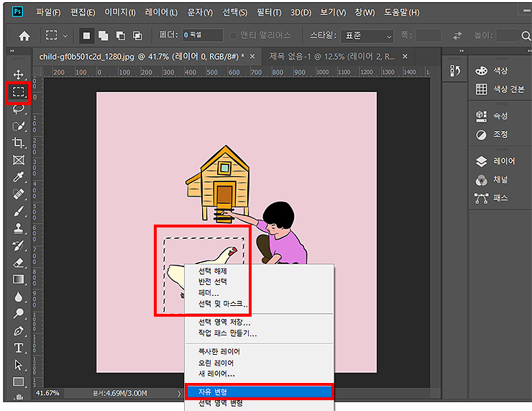This screenshot has width=532, height=411.
Task: Open the 창(W) menu
Action: (364, 12)
